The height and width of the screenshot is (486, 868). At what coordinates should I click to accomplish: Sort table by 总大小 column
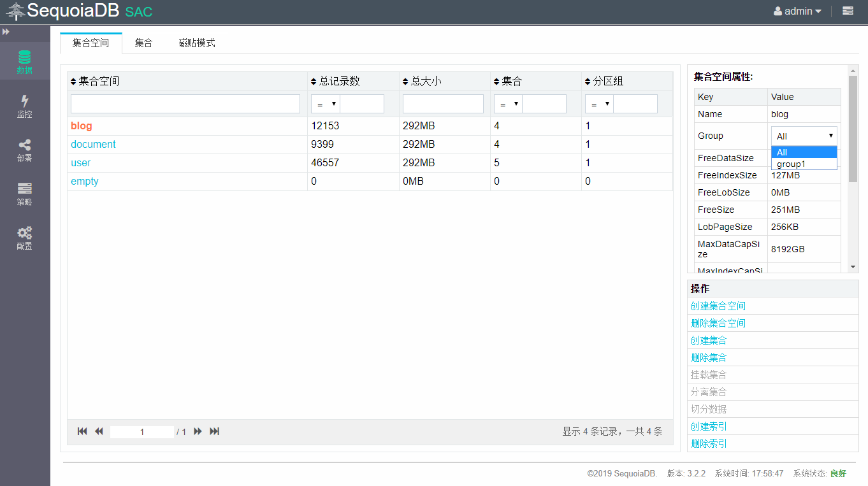tap(423, 81)
